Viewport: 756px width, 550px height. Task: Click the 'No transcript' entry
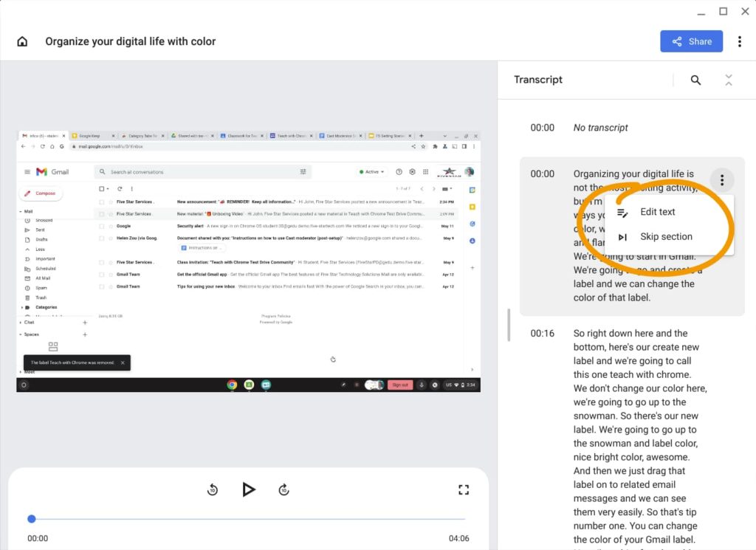click(x=600, y=128)
